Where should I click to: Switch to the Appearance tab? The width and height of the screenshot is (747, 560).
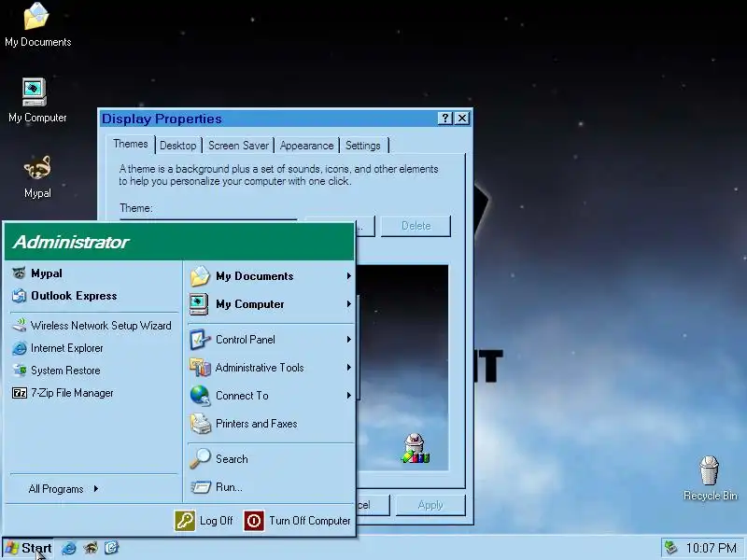307,146
